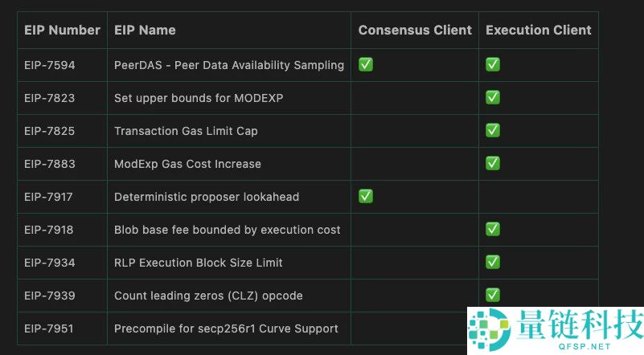644x355 pixels.
Task: Click the Execution Client checkmark for EIP-7823
Action: 493,97
